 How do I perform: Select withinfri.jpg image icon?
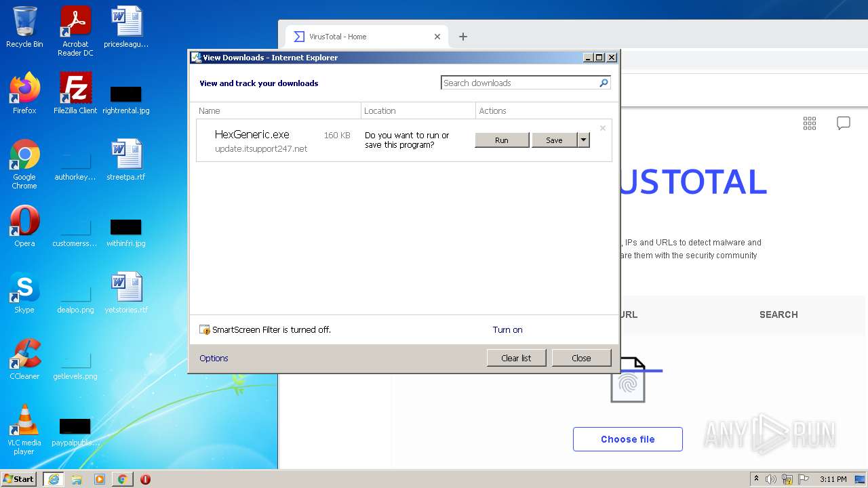pos(126,233)
